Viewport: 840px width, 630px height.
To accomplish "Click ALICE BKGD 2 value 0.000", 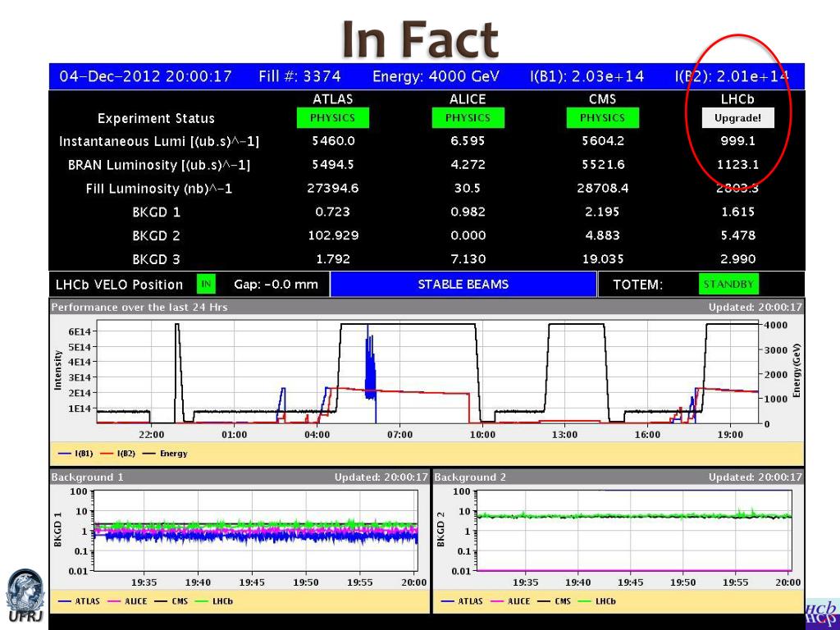I will pos(468,235).
